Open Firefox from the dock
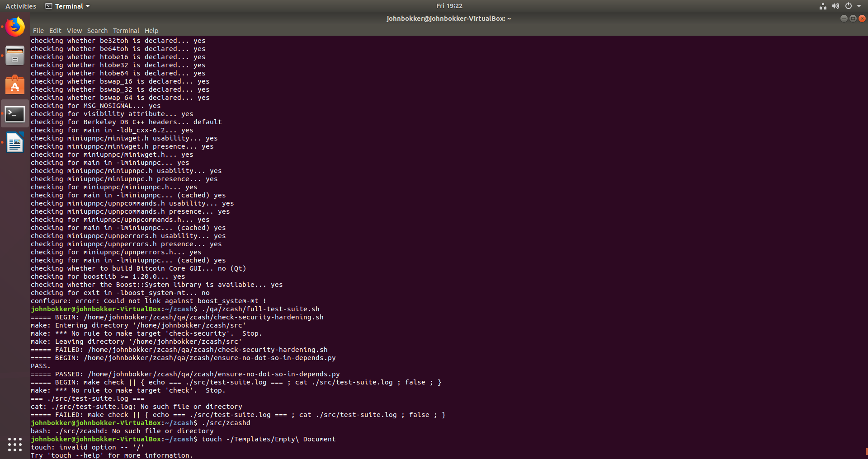Screen dimensions: 868x459 15,27
